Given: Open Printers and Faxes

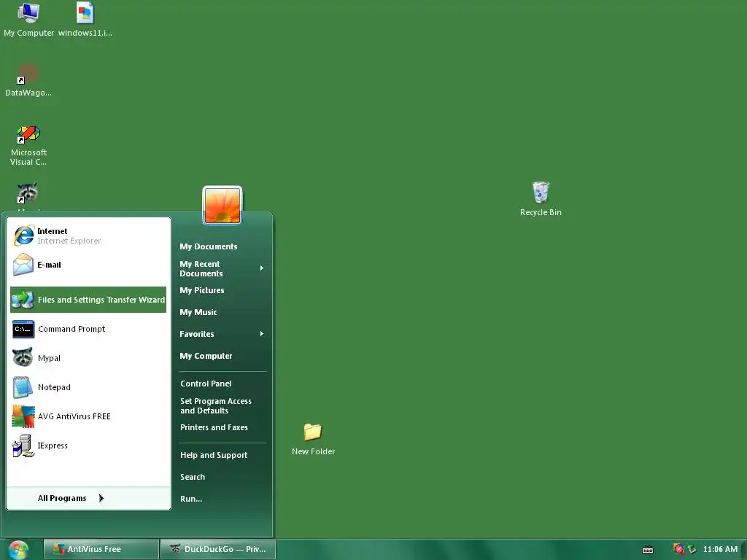Looking at the screenshot, I should [x=214, y=427].
